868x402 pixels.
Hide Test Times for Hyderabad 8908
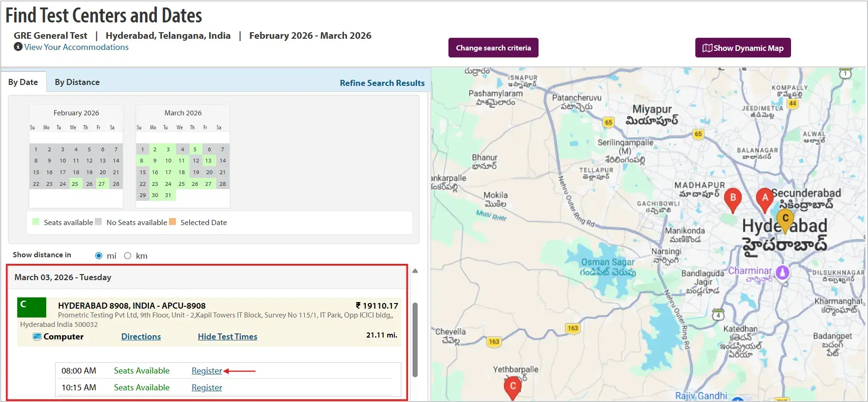point(227,337)
